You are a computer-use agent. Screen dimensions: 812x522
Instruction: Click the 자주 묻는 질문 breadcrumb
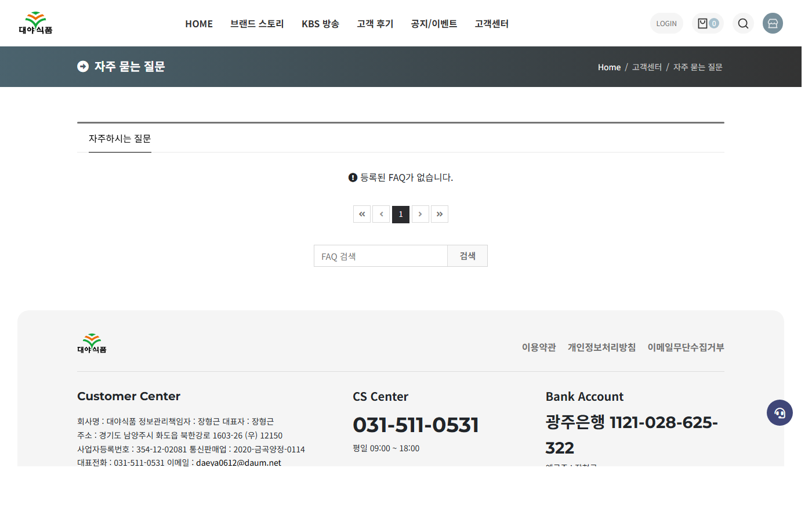698,67
